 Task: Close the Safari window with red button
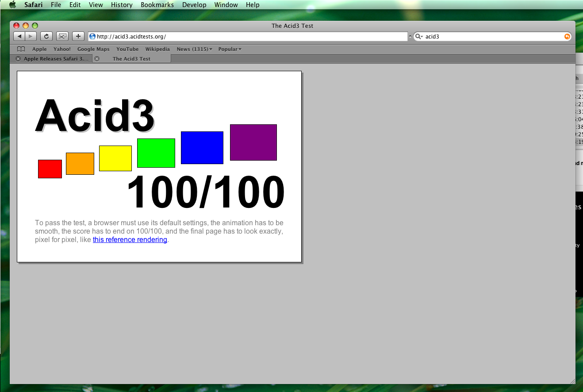(17, 26)
